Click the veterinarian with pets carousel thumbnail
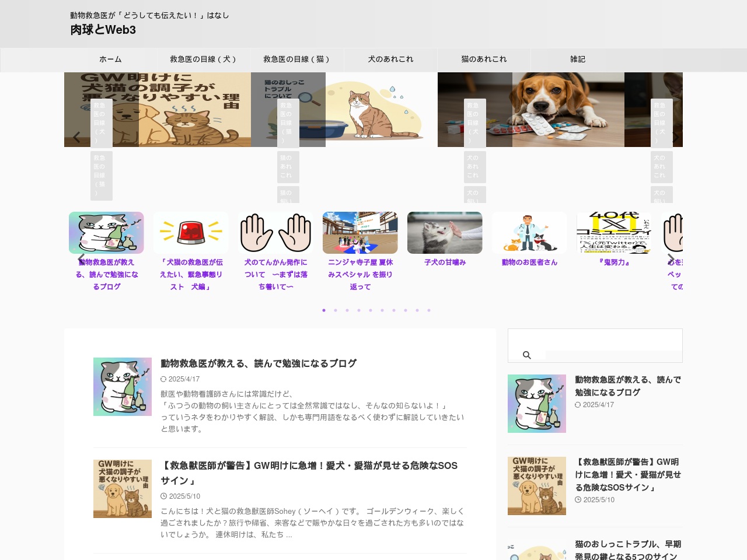 (529, 233)
